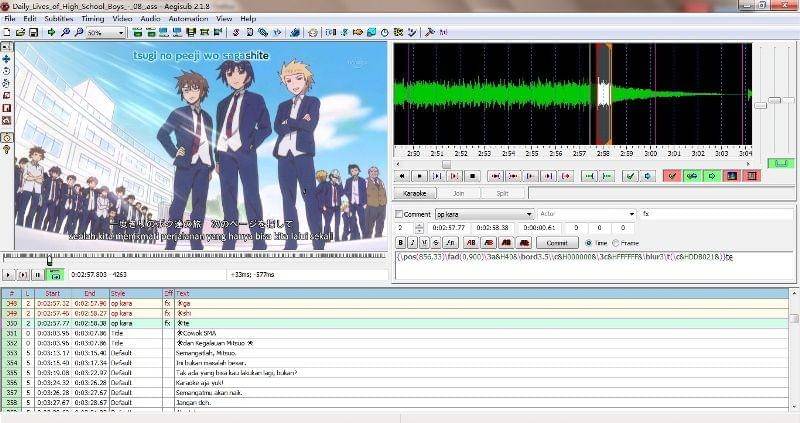Pause the video playback
The height and width of the screenshot is (423, 800).
38,274
